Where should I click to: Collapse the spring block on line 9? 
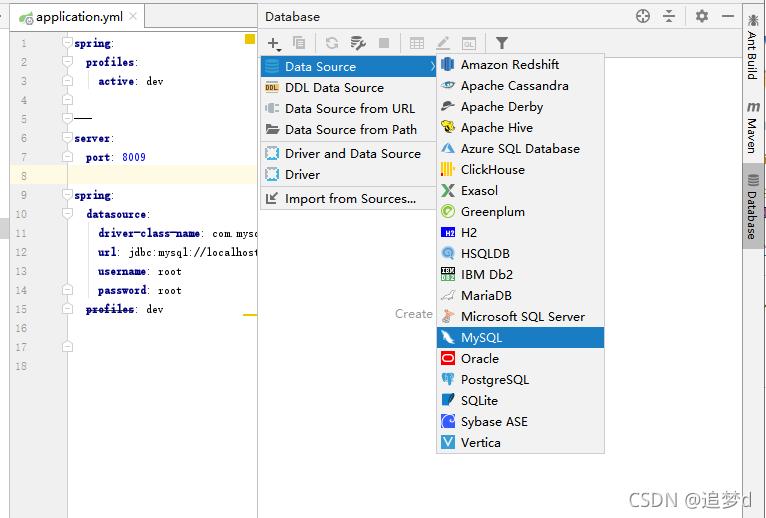pyautogui.click(x=67, y=195)
